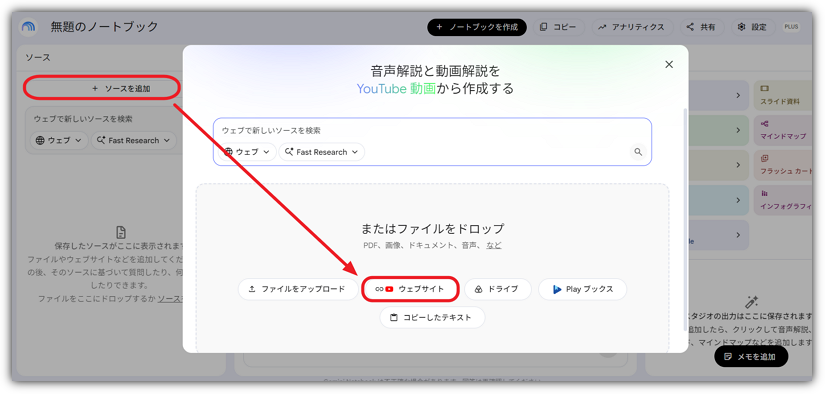This screenshot has width=825, height=394.
Task: Click the PLUS badge
Action: click(791, 27)
